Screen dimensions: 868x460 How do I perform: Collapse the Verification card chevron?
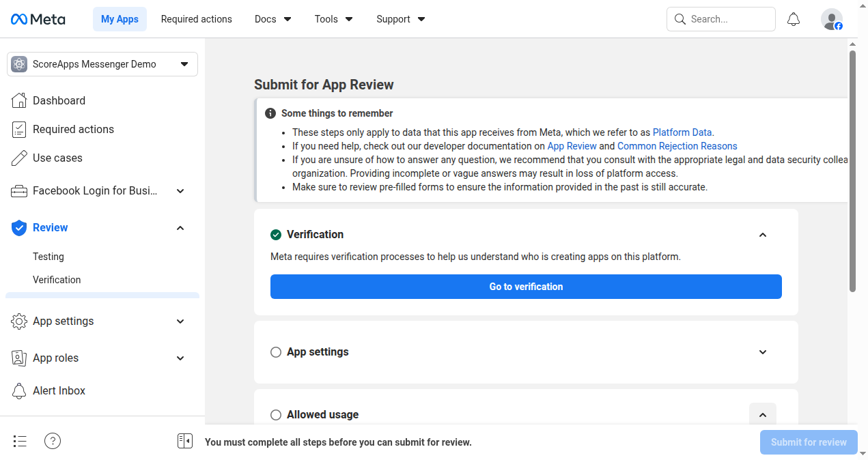point(763,235)
